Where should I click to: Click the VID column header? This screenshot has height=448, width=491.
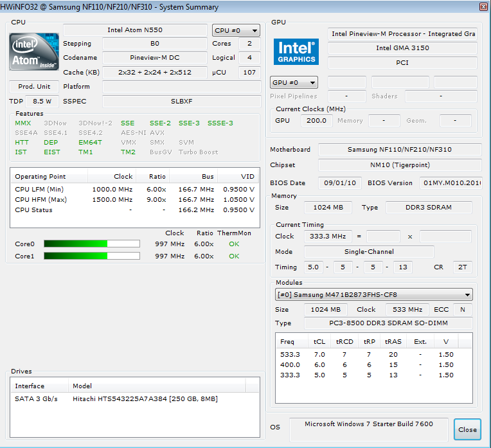coord(238,176)
